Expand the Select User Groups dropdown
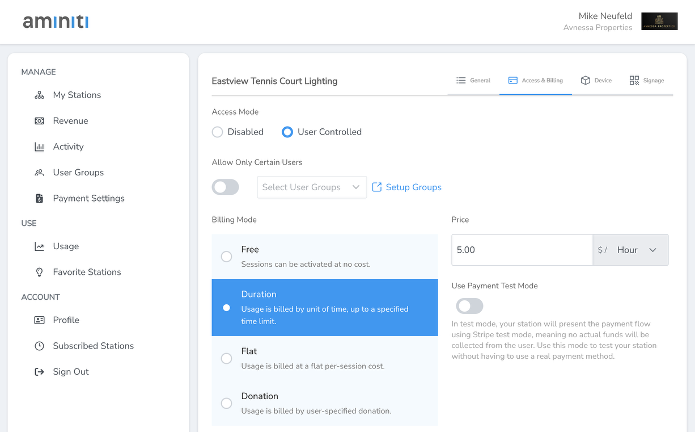Viewport: 696px width, 432px height. pos(312,187)
